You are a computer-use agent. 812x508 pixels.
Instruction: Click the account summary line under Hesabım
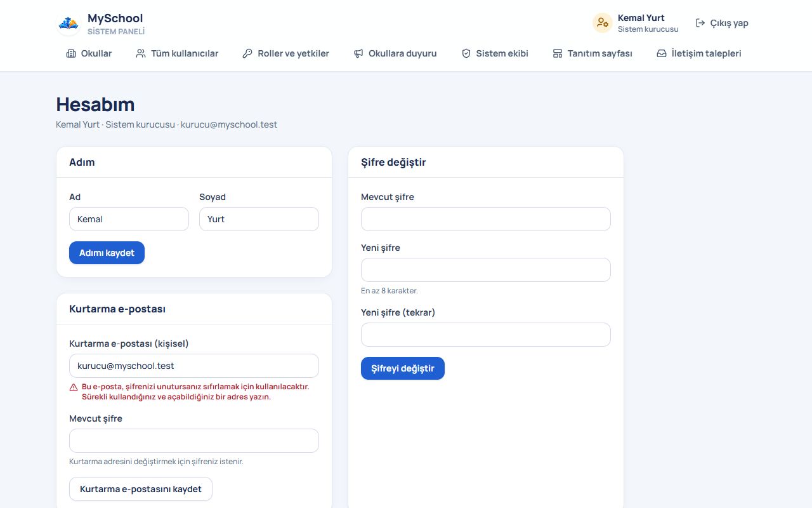(166, 124)
